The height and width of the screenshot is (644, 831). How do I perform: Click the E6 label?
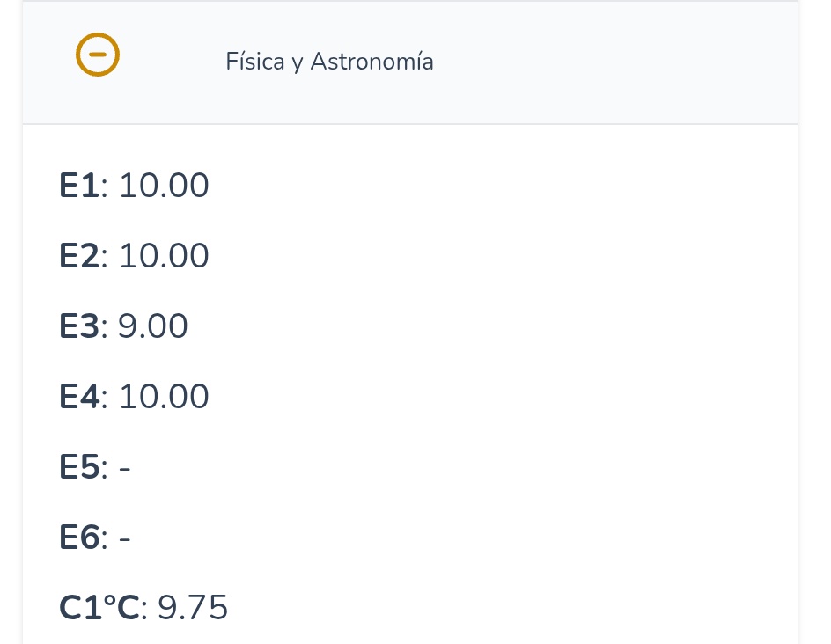tap(79, 537)
